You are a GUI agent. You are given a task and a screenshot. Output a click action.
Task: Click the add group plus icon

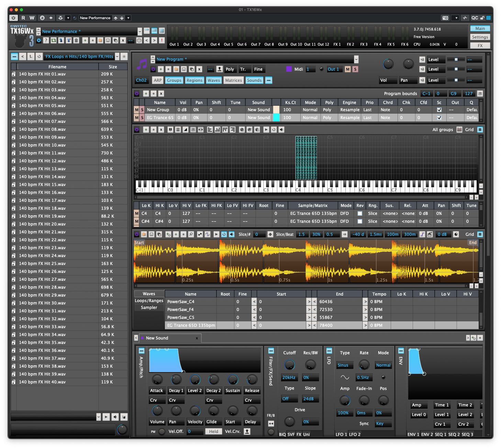146,93
